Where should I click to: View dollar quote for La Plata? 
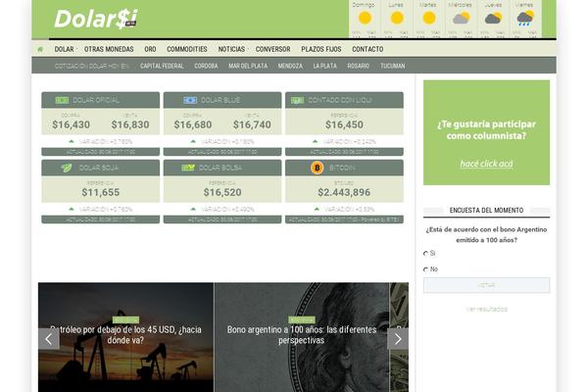coord(324,66)
